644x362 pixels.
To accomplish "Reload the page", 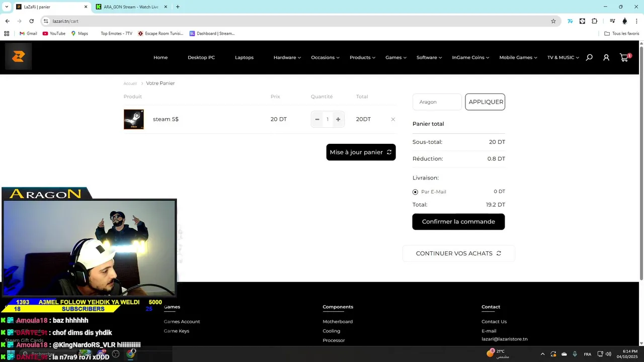I will point(31,21).
